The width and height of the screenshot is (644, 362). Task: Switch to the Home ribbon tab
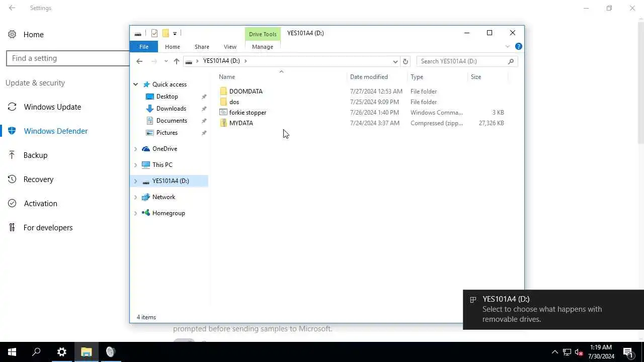tap(173, 46)
